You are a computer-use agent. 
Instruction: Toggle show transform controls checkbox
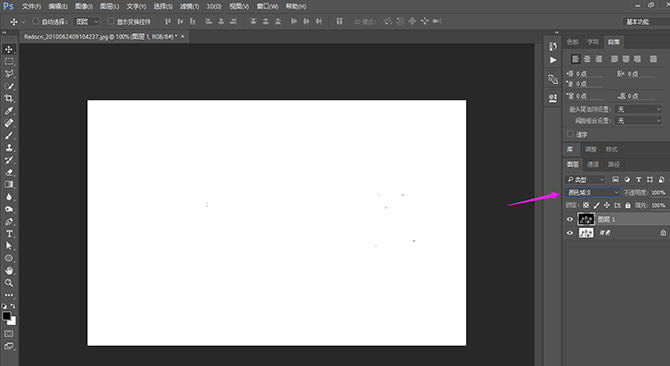pos(111,21)
